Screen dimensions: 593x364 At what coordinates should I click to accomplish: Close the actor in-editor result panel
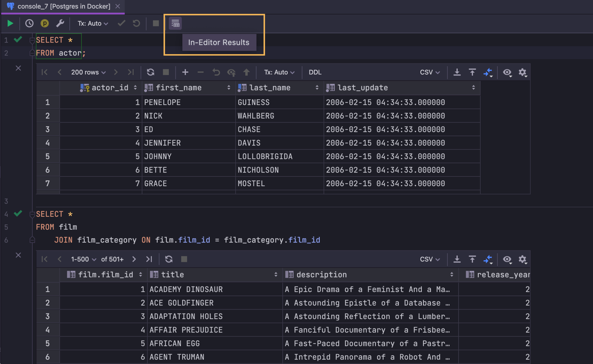coord(18,68)
